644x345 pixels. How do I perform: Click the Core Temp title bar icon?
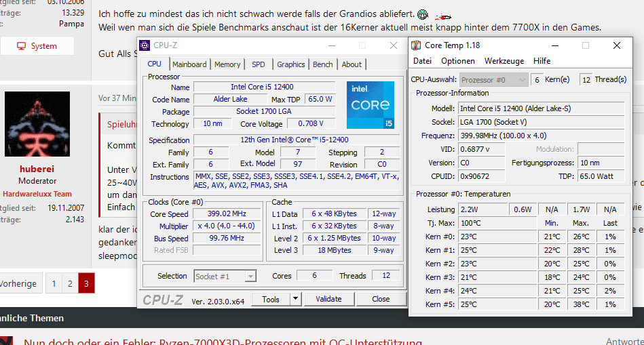point(416,45)
